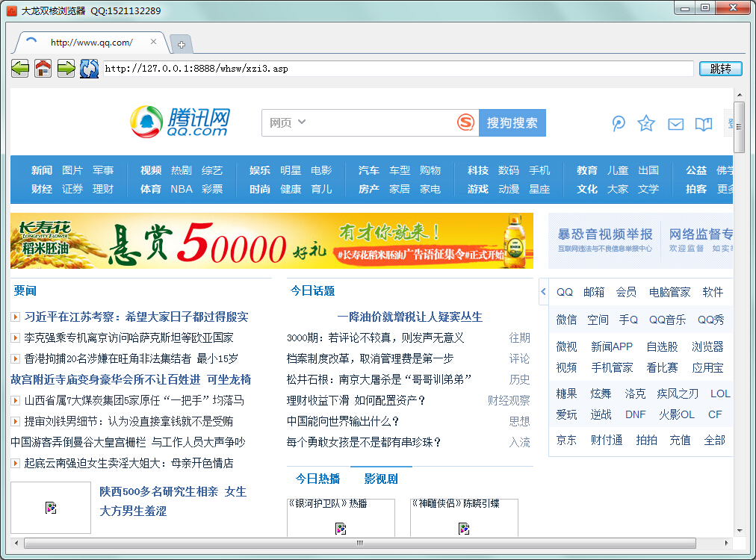This screenshot has width=756, height=560.
Task: Open 体育 in navigation bar
Action: [x=150, y=189]
